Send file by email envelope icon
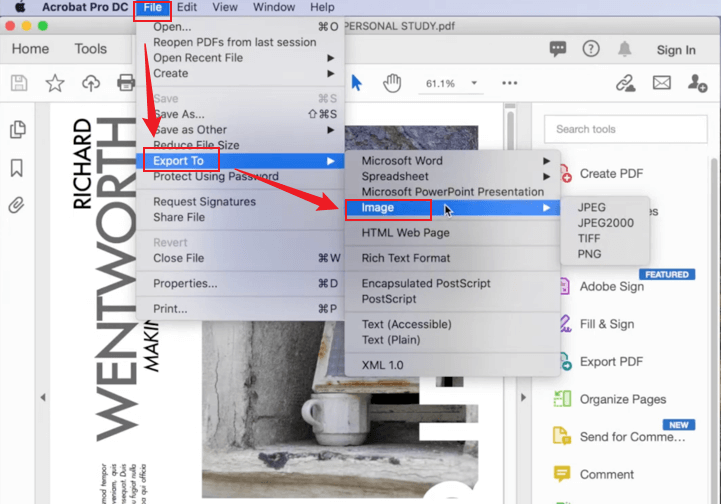721x504 pixels. (x=661, y=83)
